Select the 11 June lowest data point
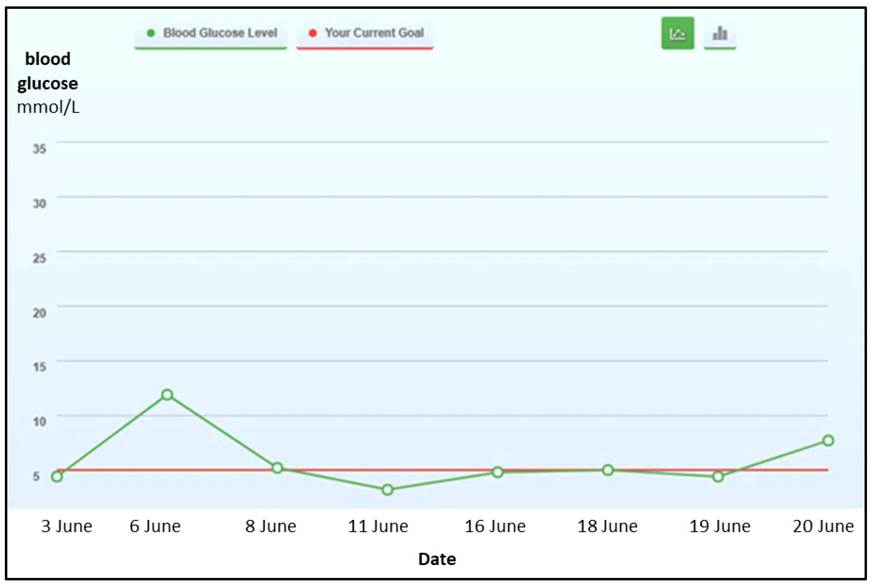 388,490
